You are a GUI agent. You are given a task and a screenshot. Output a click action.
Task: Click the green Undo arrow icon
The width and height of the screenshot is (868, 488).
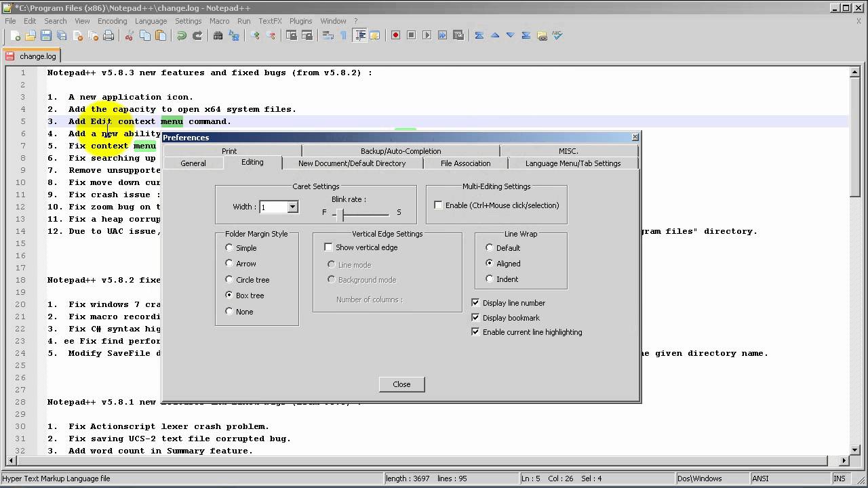tap(181, 35)
